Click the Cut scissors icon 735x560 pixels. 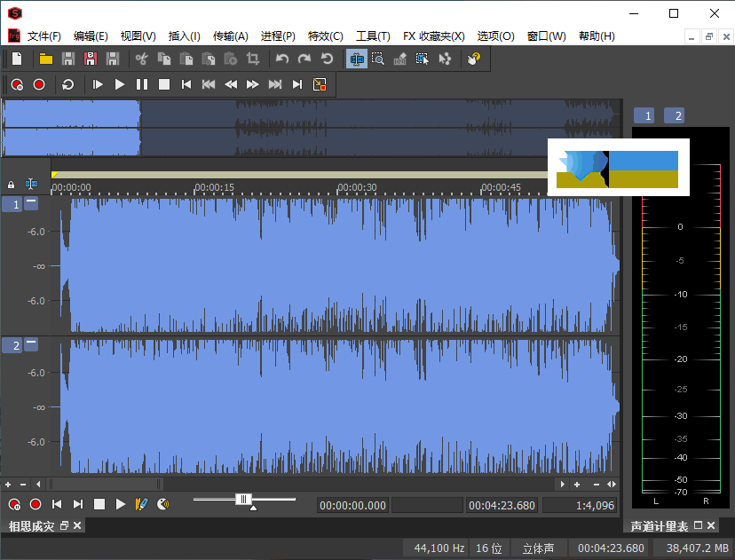(x=141, y=59)
